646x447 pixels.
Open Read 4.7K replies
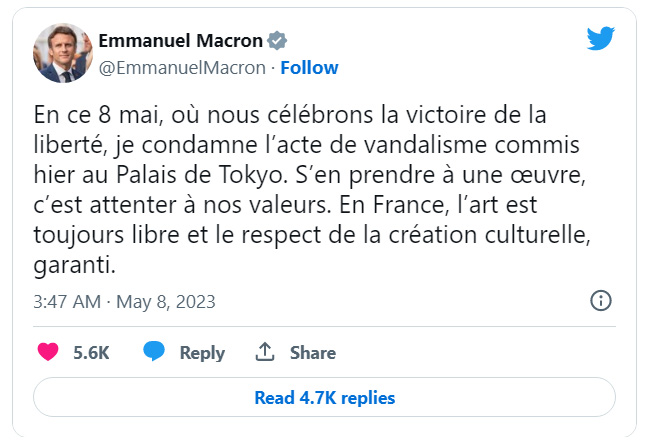[324, 397]
